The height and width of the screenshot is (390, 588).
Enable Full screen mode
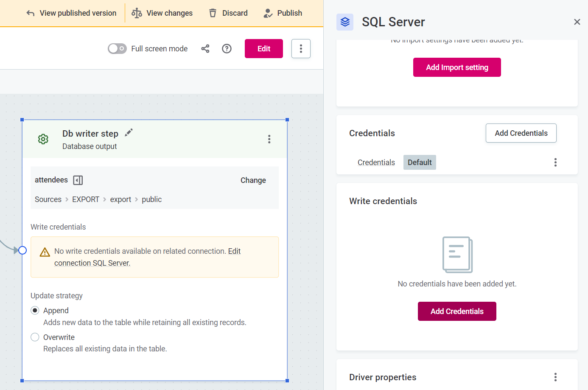(117, 48)
